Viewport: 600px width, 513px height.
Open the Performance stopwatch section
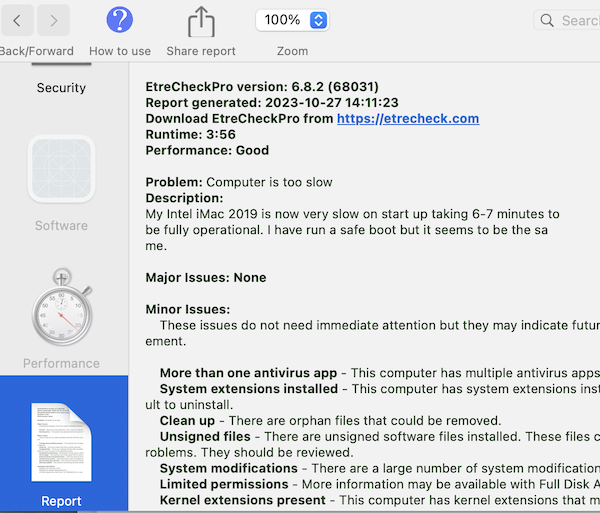click(62, 306)
